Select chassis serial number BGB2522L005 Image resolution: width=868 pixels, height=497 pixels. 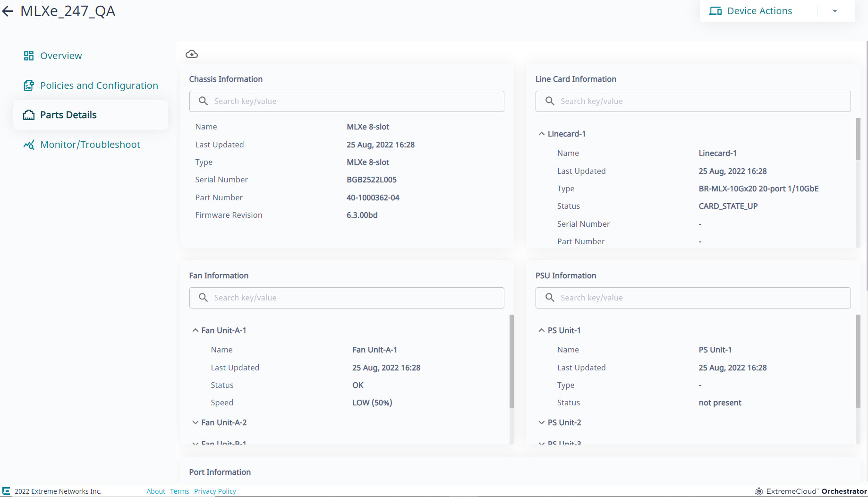point(372,180)
